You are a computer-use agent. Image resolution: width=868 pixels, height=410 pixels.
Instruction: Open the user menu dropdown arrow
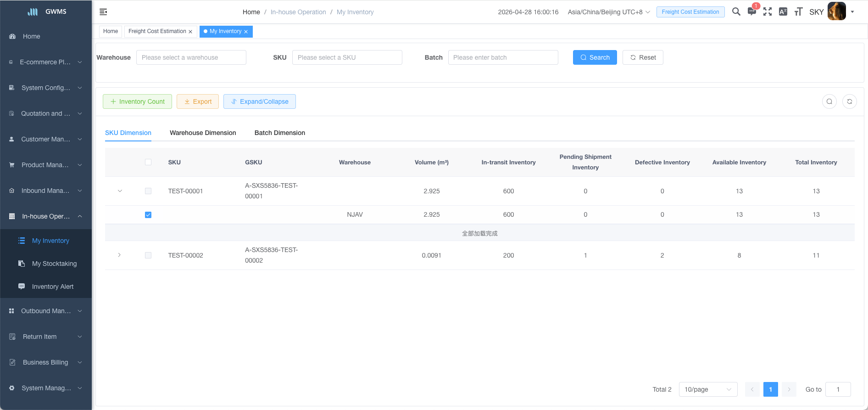coord(852,12)
